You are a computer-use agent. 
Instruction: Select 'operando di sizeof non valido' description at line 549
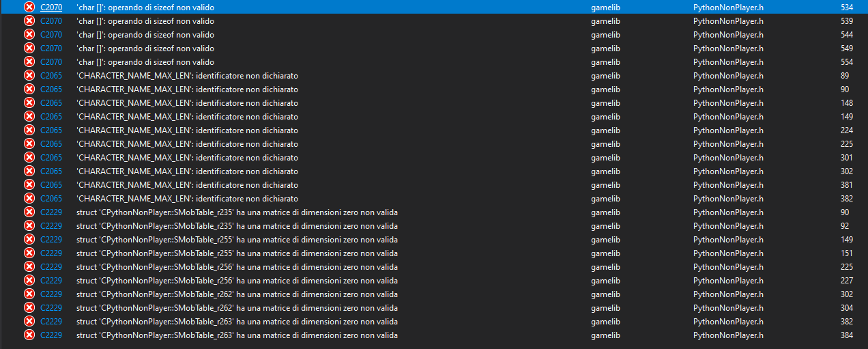(x=145, y=48)
